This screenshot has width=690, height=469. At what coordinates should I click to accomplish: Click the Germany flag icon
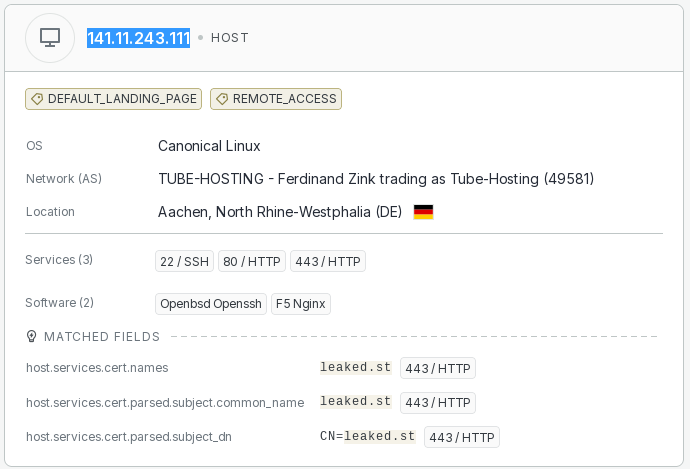pos(423,212)
